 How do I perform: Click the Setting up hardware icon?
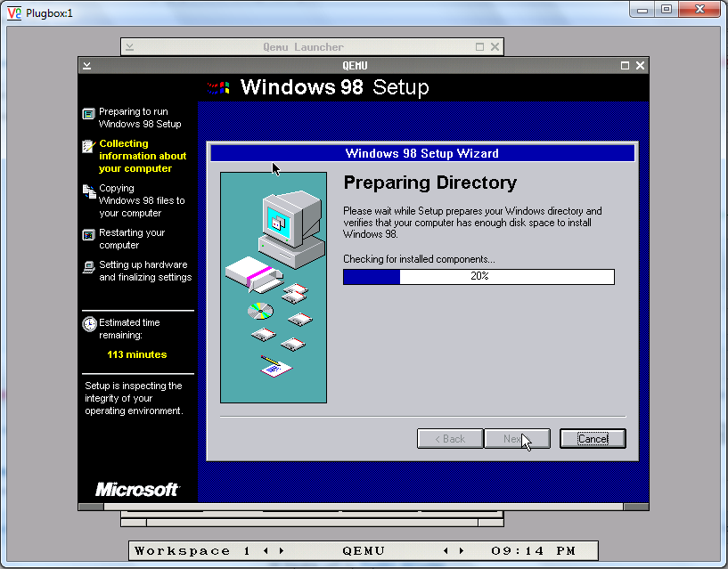[88, 267]
